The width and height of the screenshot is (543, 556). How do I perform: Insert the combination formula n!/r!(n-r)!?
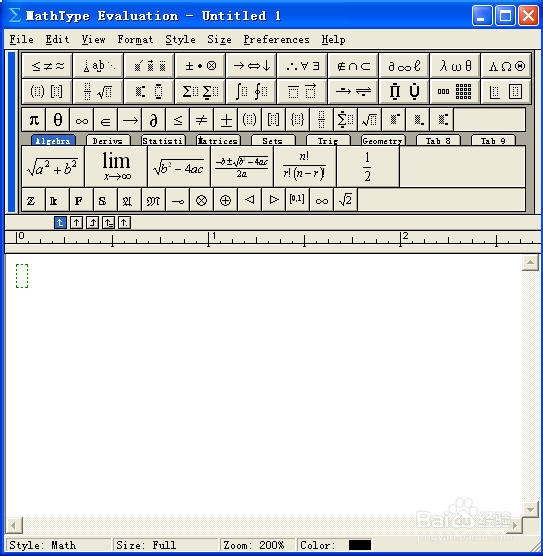pyautogui.click(x=305, y=166)
